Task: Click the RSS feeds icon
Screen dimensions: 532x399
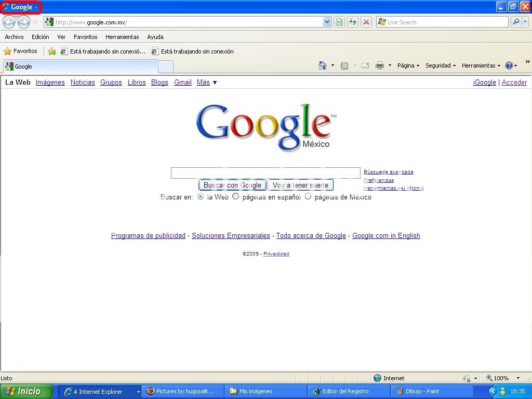Action: point(344,66)
